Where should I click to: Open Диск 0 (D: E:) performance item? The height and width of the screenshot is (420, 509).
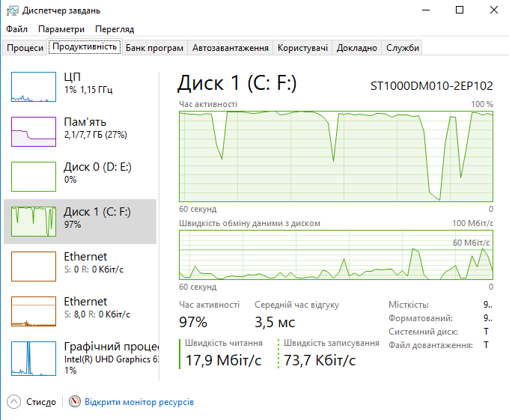click(80, 177)
